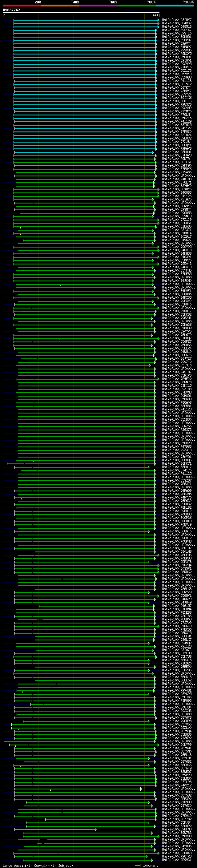Select hit label UniRef100_Q7XJB4
The width and height of the screenshot is (197, 868).
click(x=177, y=142)
